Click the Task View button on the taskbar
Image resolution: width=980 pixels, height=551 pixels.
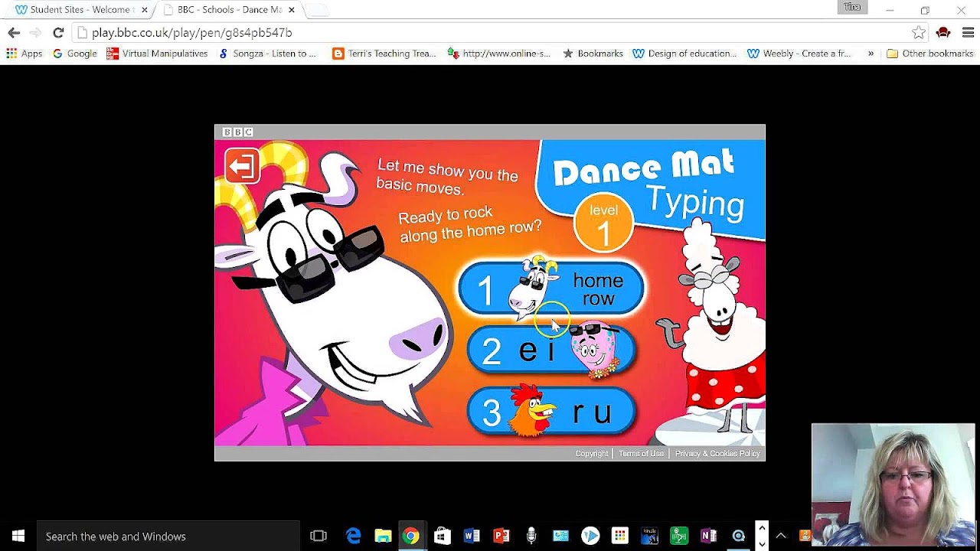pos(318,535)
